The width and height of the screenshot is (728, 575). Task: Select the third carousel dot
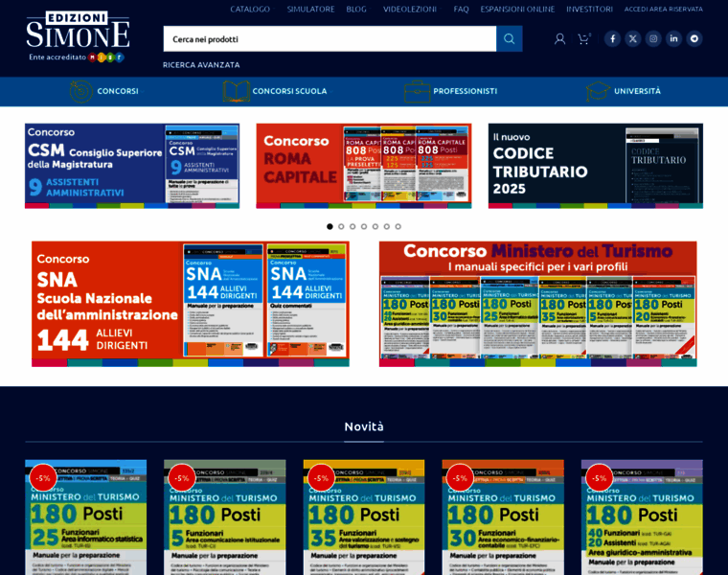tap(353, 227)
